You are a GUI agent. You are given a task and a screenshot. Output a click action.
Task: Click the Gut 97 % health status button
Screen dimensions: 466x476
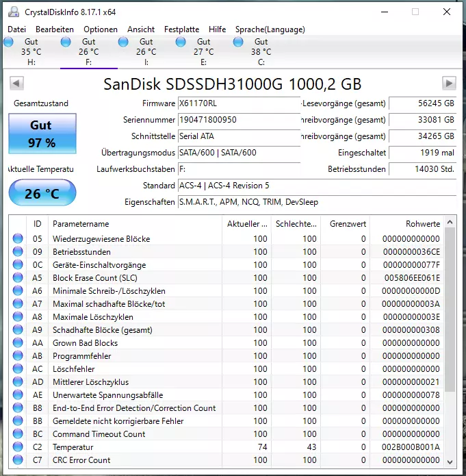pos(42,134)
